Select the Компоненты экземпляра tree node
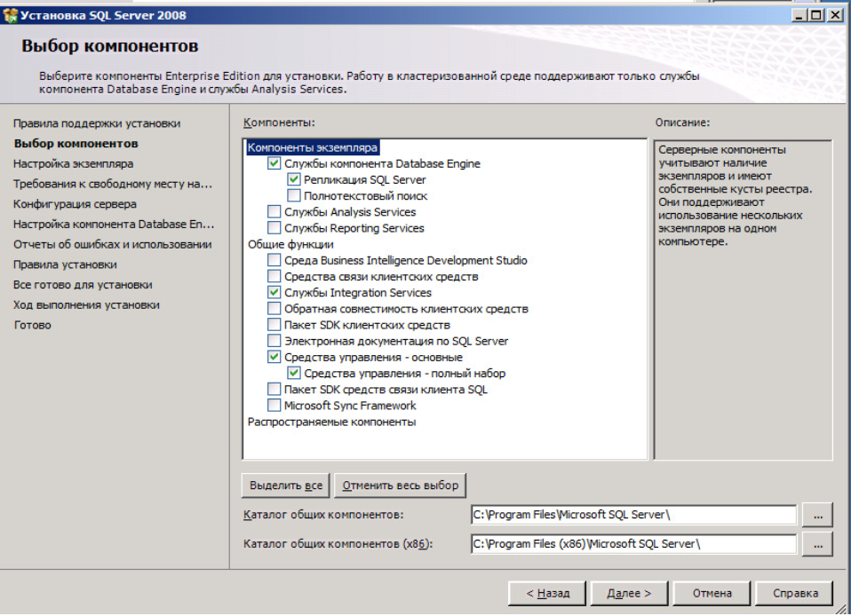851x616 pixels. [x=313, y=148]
